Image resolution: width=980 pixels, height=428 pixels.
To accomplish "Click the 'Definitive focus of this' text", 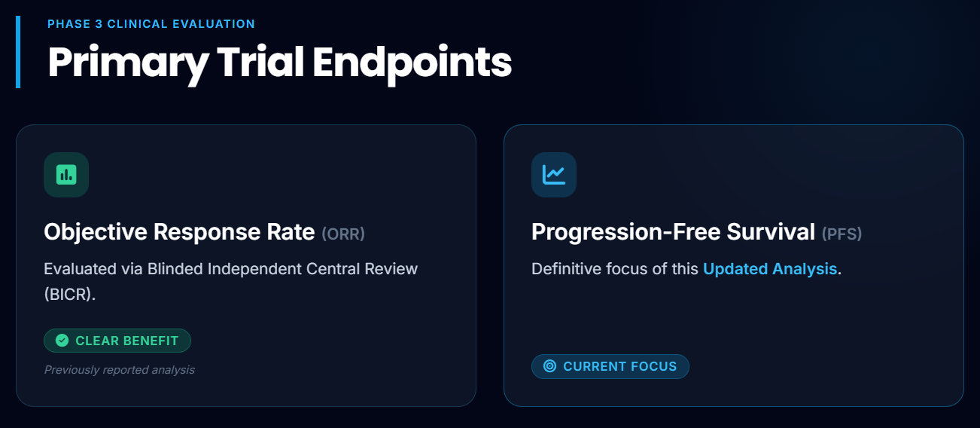I will click(614, 269).
